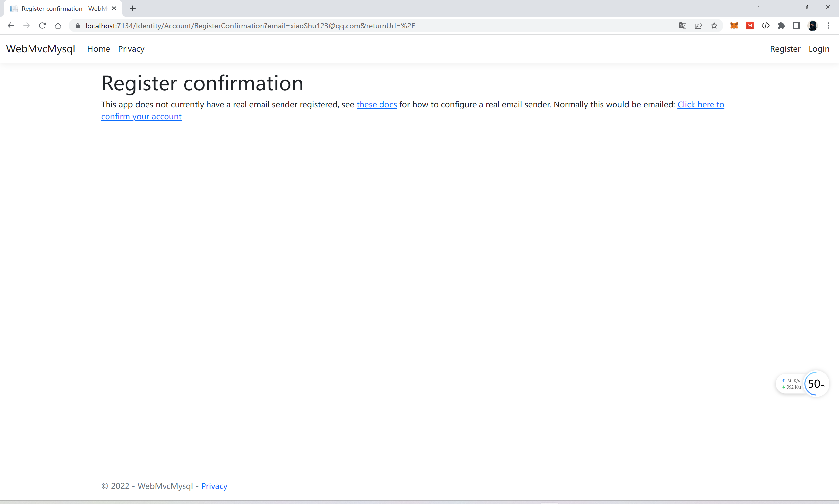The height and width of the screenshot is (504, 839).
Task: Go to Home in the navbar
Action: (x=99, y=49)
